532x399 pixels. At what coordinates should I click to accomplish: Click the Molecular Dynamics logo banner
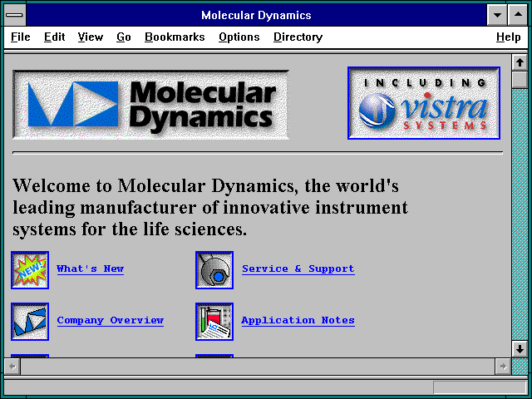[x=151, y=105]
